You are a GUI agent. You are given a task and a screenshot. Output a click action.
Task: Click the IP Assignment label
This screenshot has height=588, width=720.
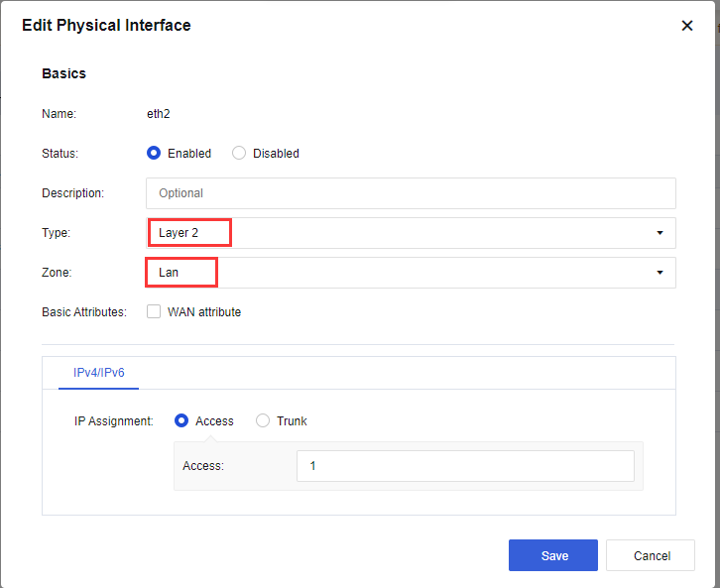(x=113, y=421)
